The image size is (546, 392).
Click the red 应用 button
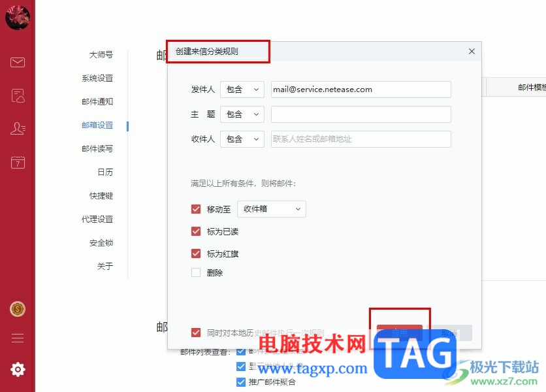pyautogui.click(x=400, y=333)
